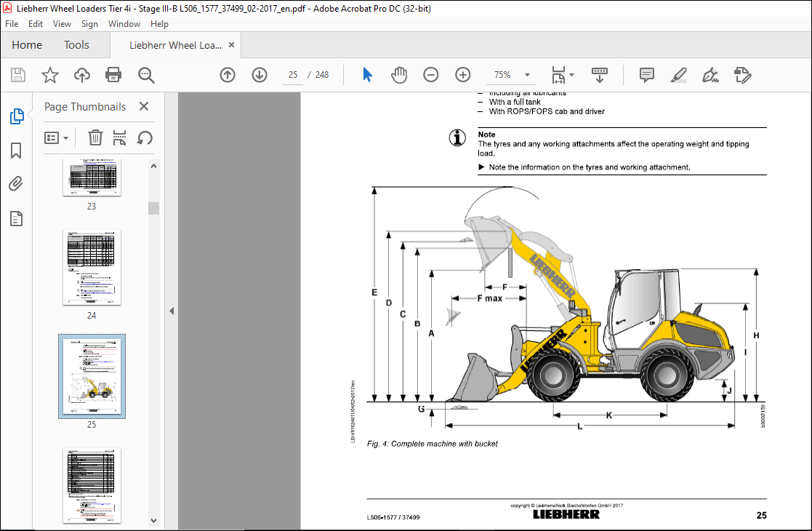Image resolution: width=812 pixels, height=531 pixels.
Task: Activate the Selection arrow tool
Action: click(367, 75)
